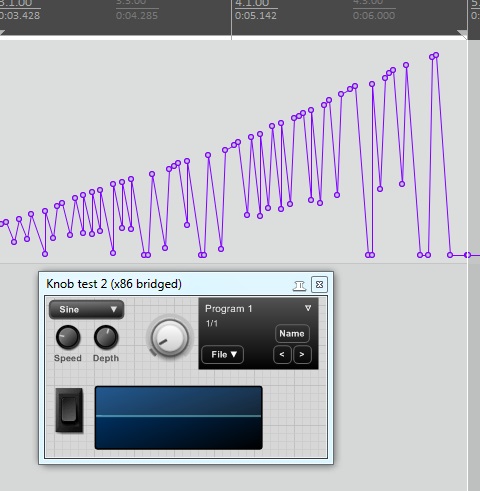Image resolution: width=480 pixels, height=491 pixels.
Task: Click the Program 1 preset name
Action: tap(229, 309)
